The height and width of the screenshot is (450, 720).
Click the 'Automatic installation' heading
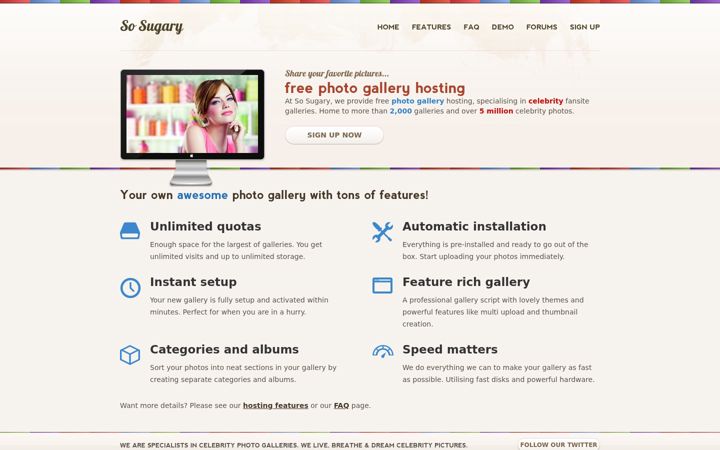coord(474,226)
